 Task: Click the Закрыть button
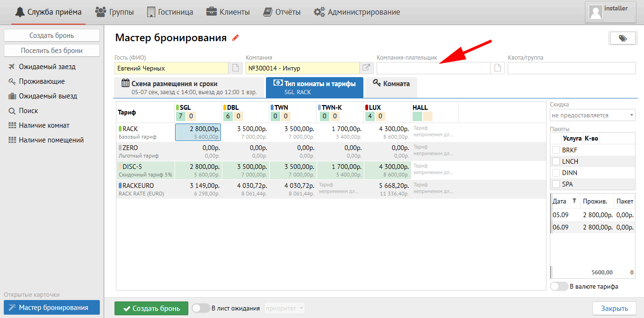[x=614, y=309]
